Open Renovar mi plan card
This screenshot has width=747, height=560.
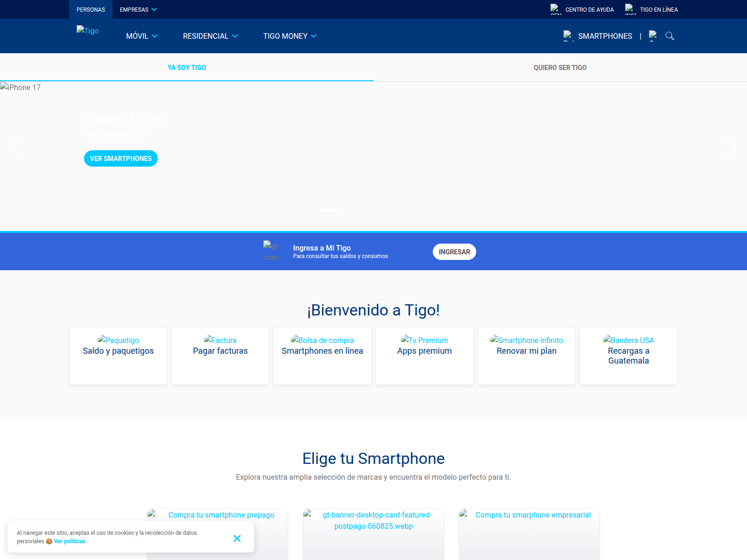(x=527, y=356)
